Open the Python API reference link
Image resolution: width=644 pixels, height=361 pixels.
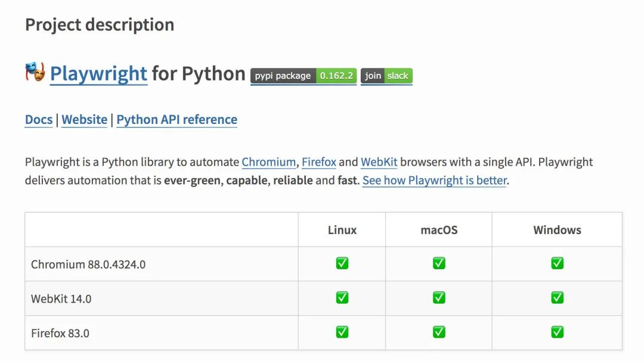click(177, 120)
